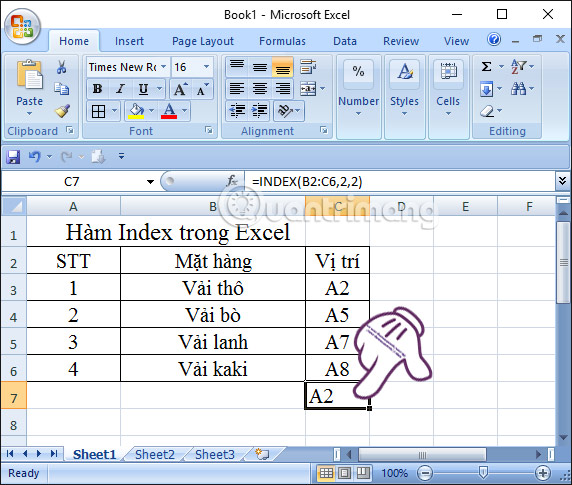Open Alignment dialog launcher
The height and width of the screenshot is (485, 572).
324,130
